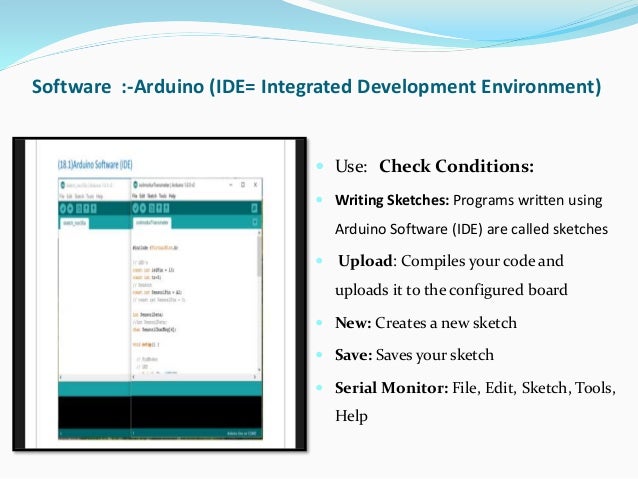Viewport: 638px width, 479px height.
Task: Click Arduino logo in background window title bar
Action: (x=63, y=185)
